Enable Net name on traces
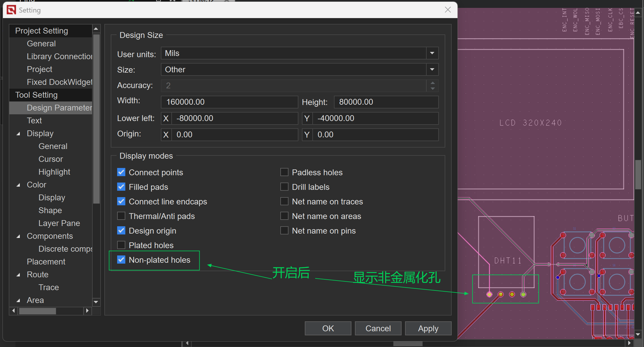The image size is (644, 347). tap(284, 201)
